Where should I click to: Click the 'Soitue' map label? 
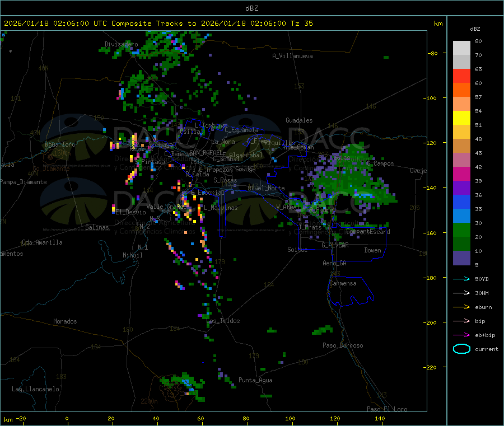(298, 250)
